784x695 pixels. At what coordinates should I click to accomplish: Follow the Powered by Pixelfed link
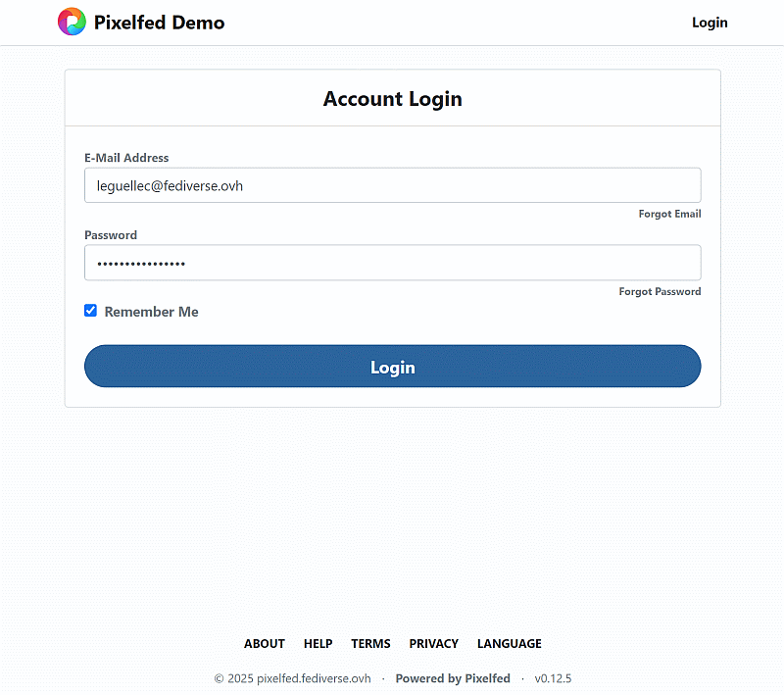[x=453, y=678]
